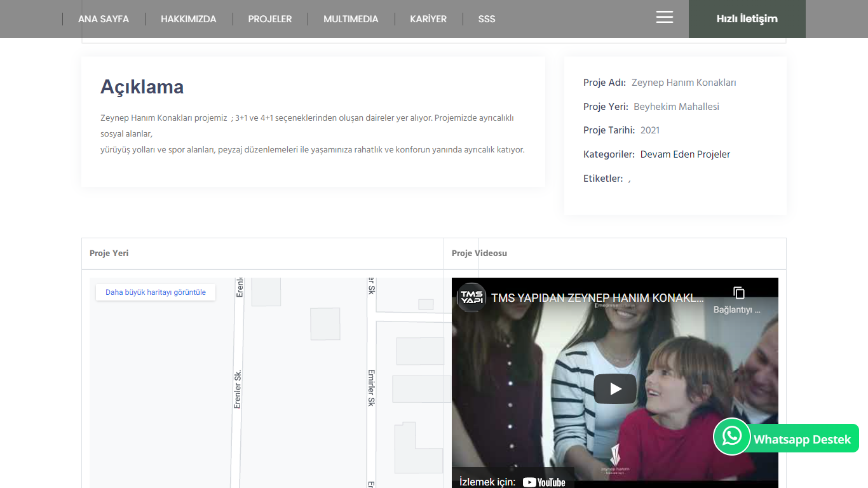Click the TMS Yapı channel avatar
The width and height of the screenshot is (868, 488).
(x=472, y=297)
